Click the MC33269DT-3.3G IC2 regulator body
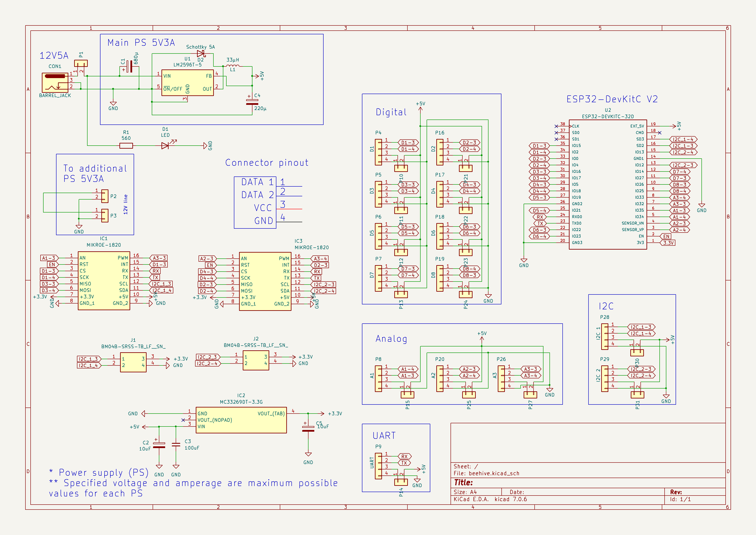Screen dimensions: 756x535 point(241,420)
